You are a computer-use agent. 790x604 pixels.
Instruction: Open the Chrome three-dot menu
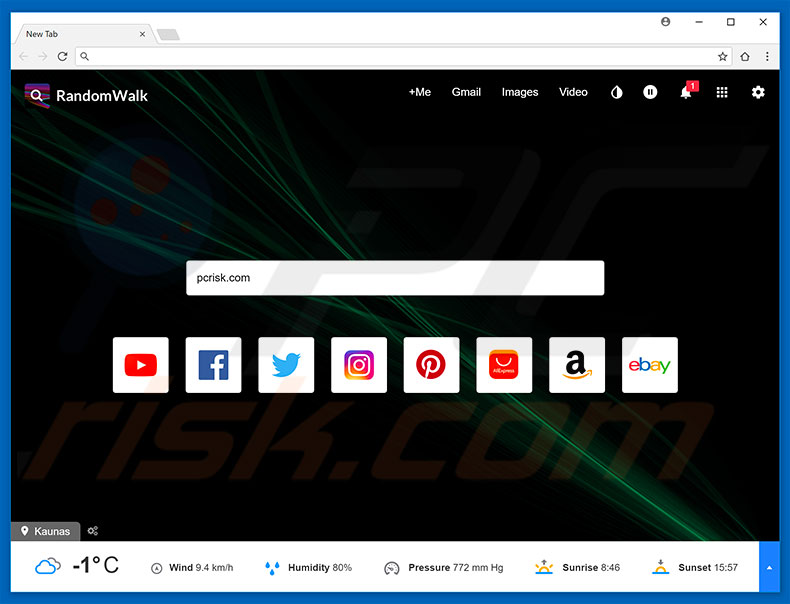(767, 56)
